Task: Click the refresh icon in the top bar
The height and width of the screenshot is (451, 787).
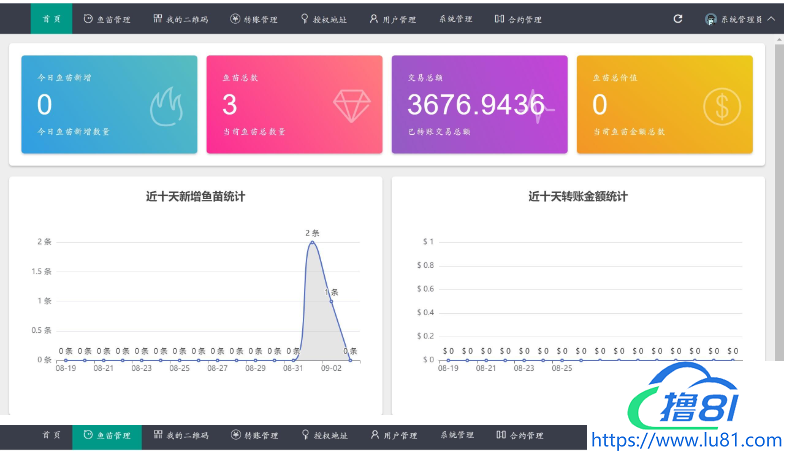Action: click(678, 19)
